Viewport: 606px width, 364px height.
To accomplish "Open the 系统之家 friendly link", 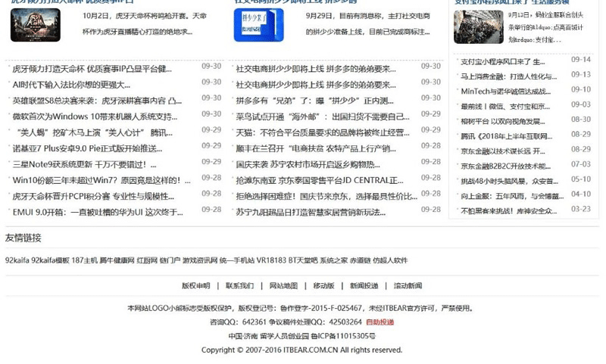I will point(333,260).
